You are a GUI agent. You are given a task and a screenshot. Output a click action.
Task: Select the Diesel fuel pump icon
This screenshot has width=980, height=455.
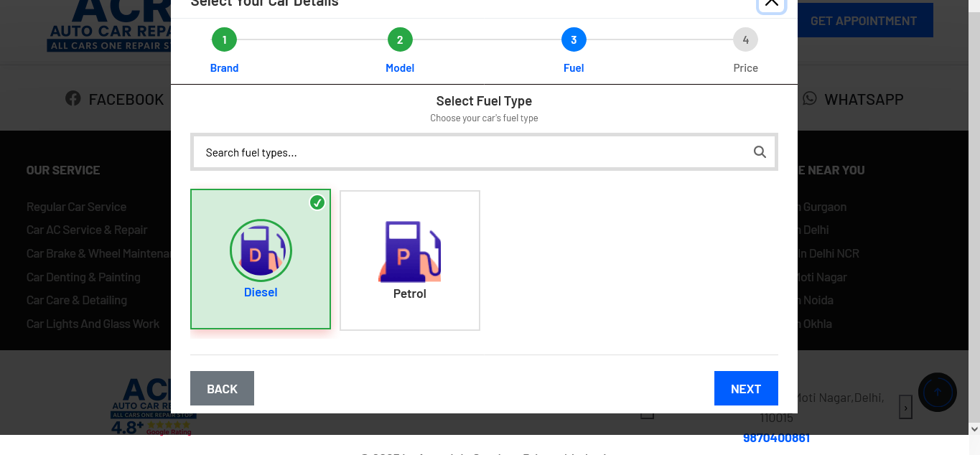(261, 250)
